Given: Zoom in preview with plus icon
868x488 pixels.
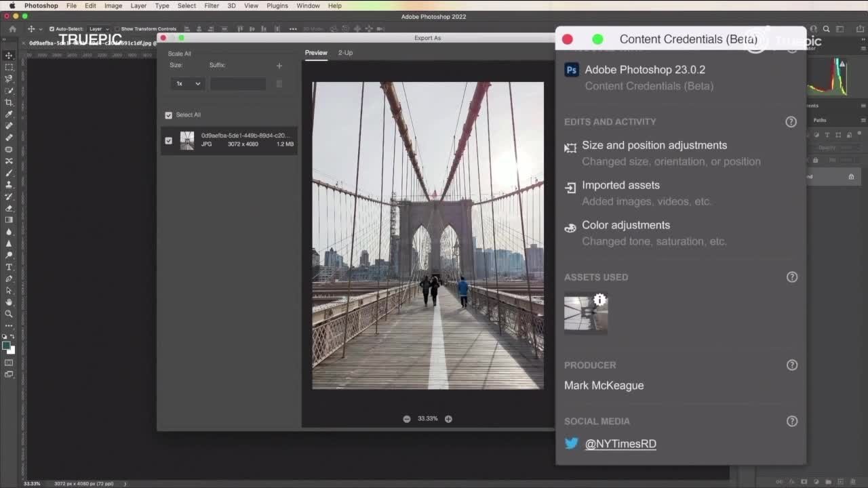Looking at the screenshot, I should pyautogui.click(x=448, y=419).
